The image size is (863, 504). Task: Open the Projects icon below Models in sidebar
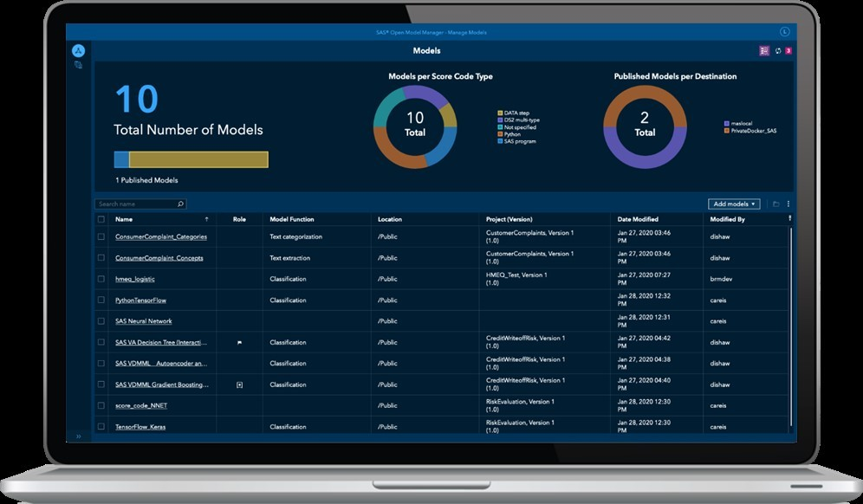(x=78, y=65)
